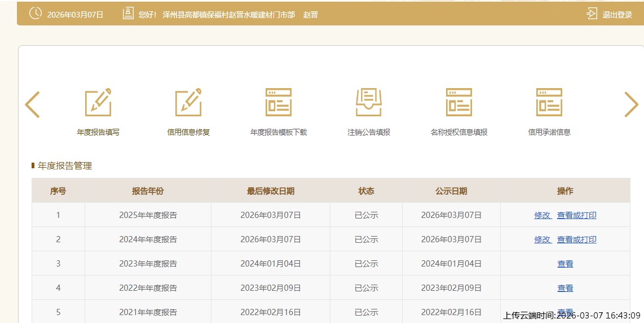This screenshot has height=323, width=644.
Task: Click 修改 for the 2024 annual report
Action: click(542, 239)
